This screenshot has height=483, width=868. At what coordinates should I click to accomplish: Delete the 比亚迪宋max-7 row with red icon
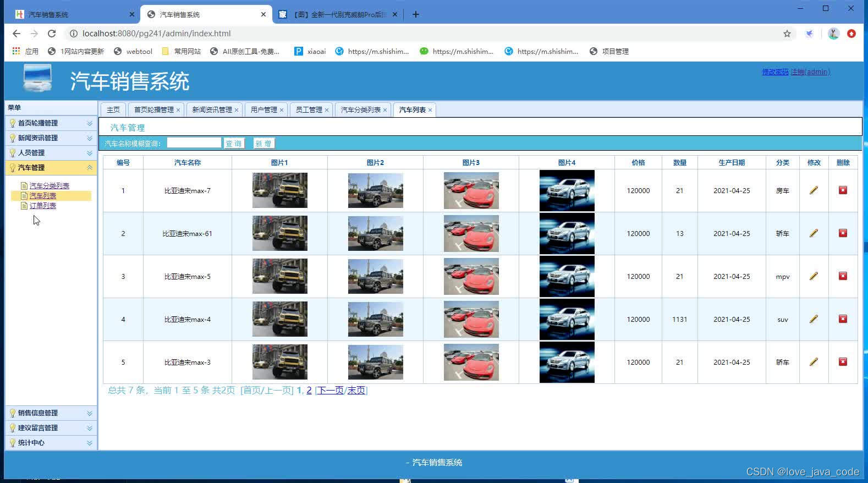pyautogui.click(x=843, y=190)
